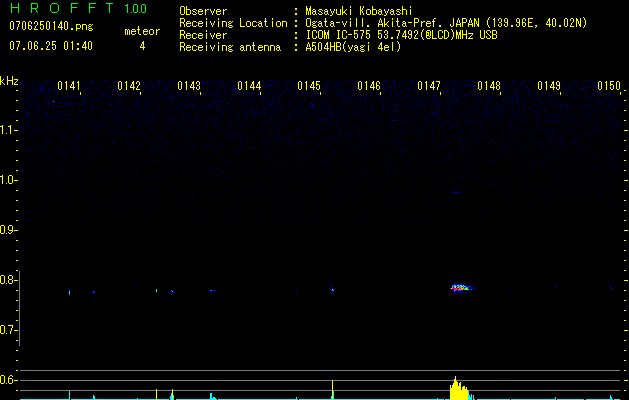The height and width of the screenshot is (400, 629).
Task: Click the 0145 time marker
Action: (x=309, y=86)
